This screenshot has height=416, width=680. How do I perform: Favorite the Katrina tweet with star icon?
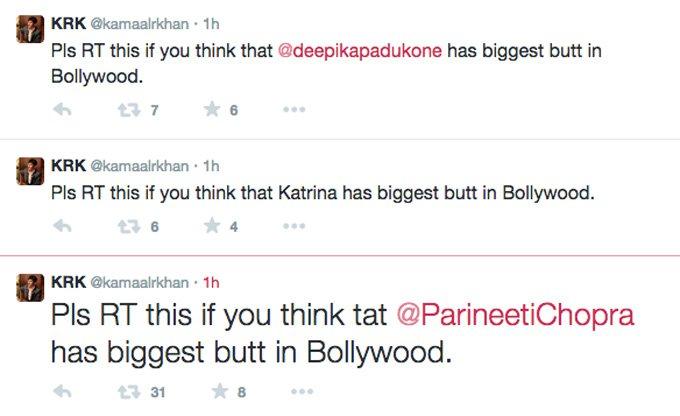pos(212,226)
